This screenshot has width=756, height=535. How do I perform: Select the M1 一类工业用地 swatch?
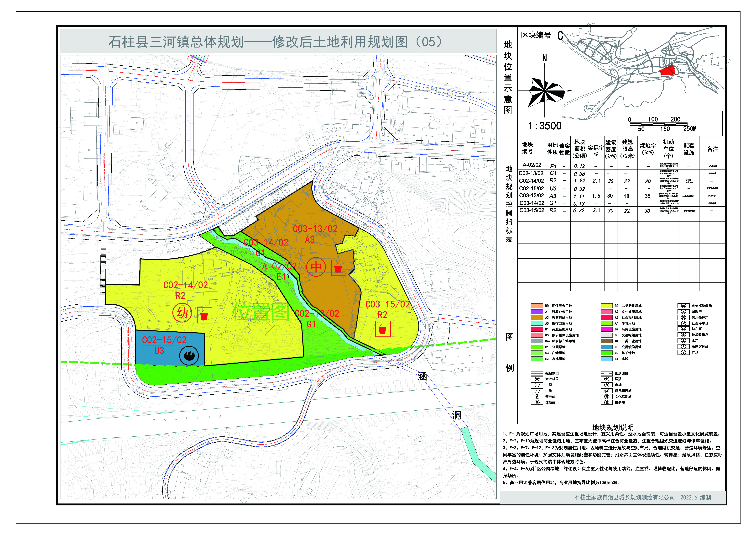[x=606, y=341]
